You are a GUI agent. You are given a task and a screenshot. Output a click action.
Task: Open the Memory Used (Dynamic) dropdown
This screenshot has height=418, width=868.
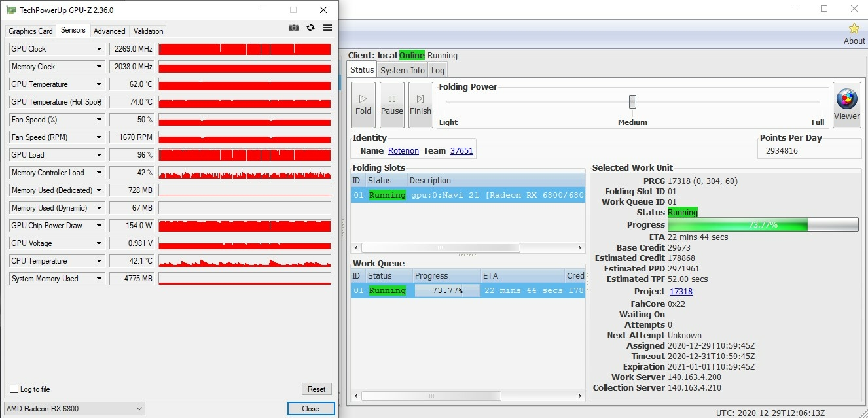(99, 208)
